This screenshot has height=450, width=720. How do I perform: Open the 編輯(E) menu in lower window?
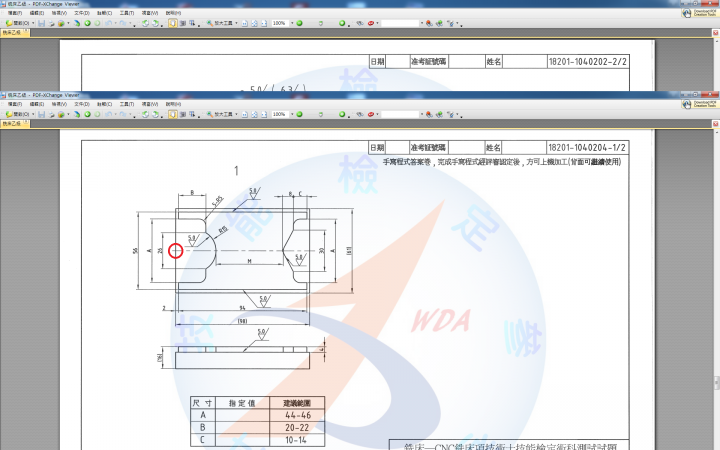[x=37, y=104]
